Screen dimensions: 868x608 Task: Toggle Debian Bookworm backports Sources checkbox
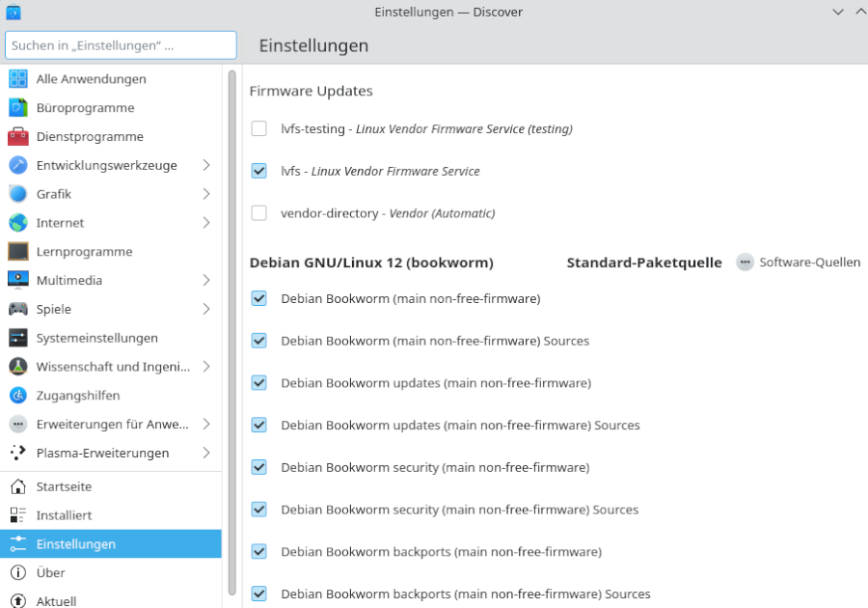(x=259, y=594)
